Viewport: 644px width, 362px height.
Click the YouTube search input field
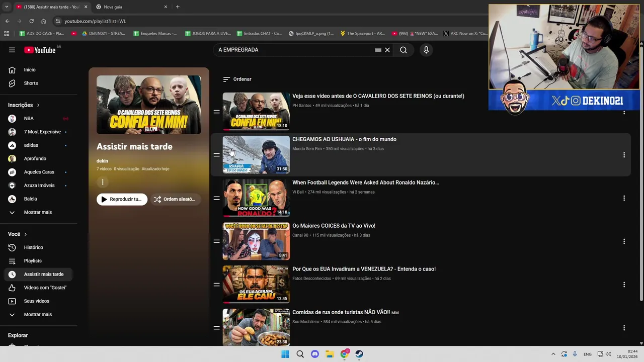(x=294, y=50)
